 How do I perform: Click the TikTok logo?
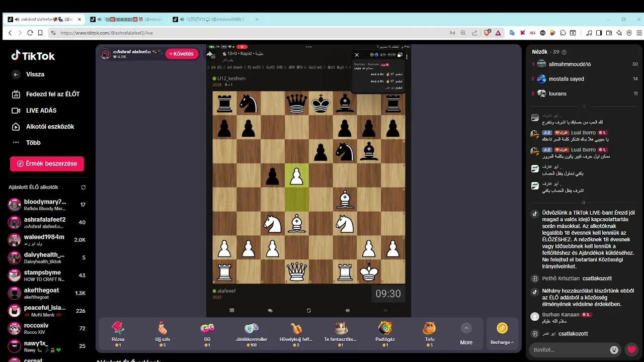click(x=33, y=56)
